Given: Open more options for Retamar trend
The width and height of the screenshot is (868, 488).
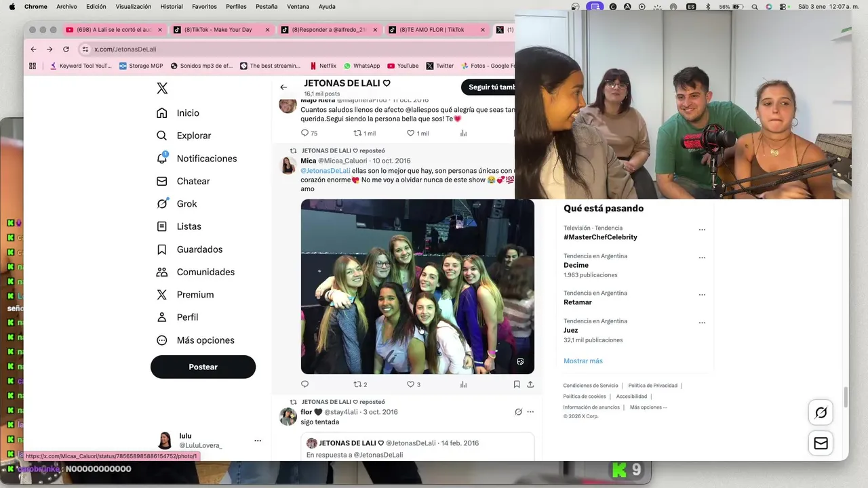Looking at the screenshot, I should [702, 295].
